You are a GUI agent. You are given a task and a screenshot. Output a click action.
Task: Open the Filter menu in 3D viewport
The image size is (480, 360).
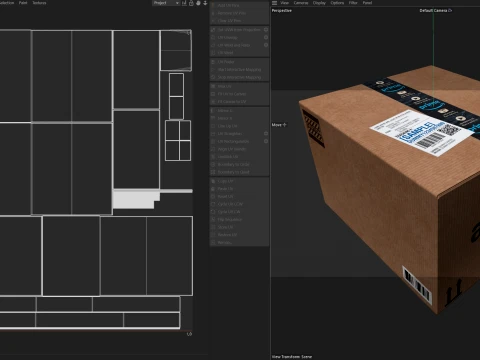(x=353, y=3)
